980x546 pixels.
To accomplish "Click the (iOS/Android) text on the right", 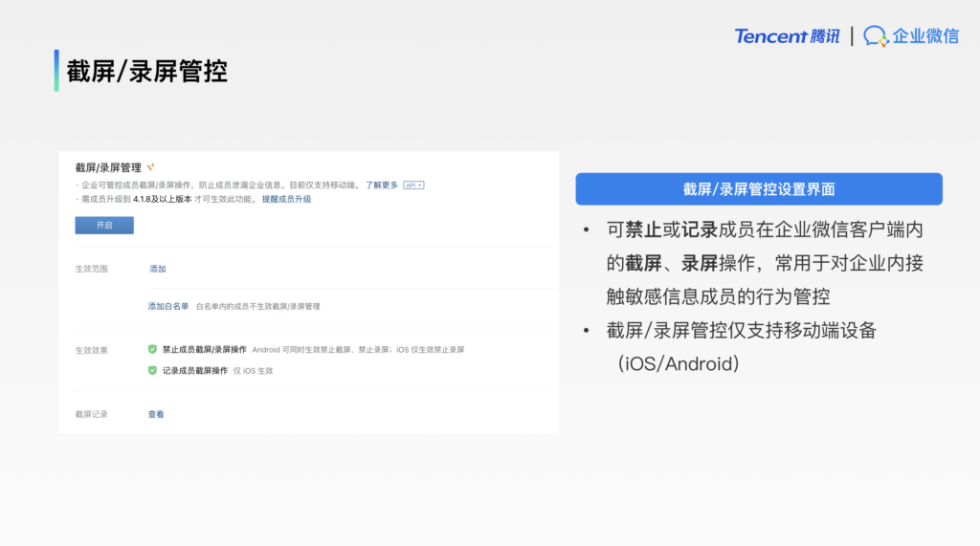I will (679, 363).
